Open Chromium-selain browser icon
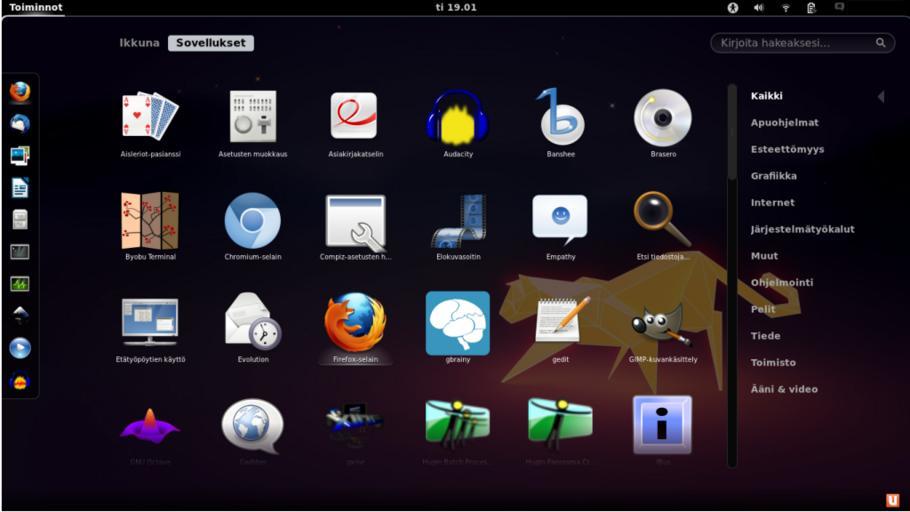The image size is (910, 512). click(x=252, y=222)
